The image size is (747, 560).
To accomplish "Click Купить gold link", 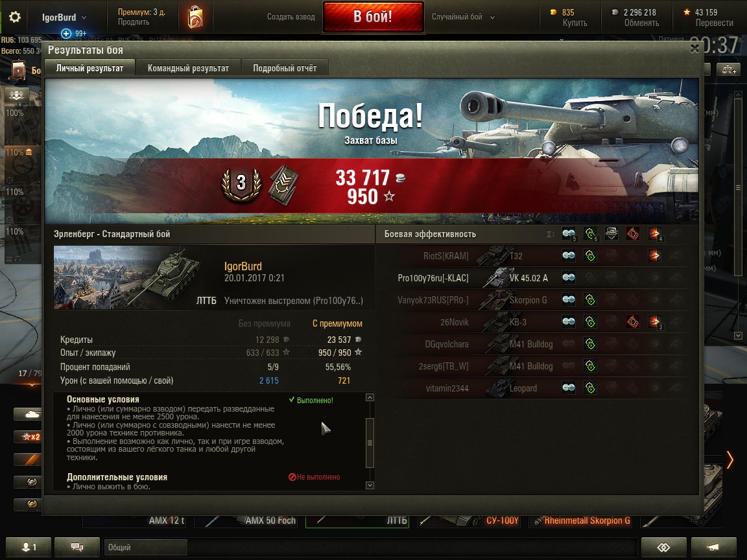I will (575, 23).
